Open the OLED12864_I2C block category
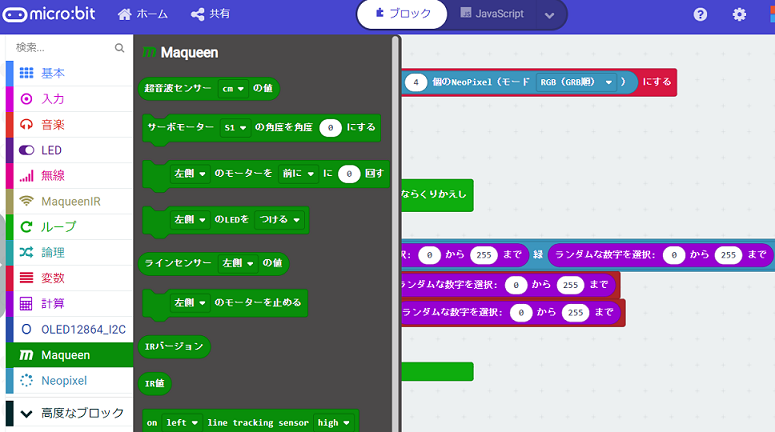775x432 pixels. pos(69,329)
